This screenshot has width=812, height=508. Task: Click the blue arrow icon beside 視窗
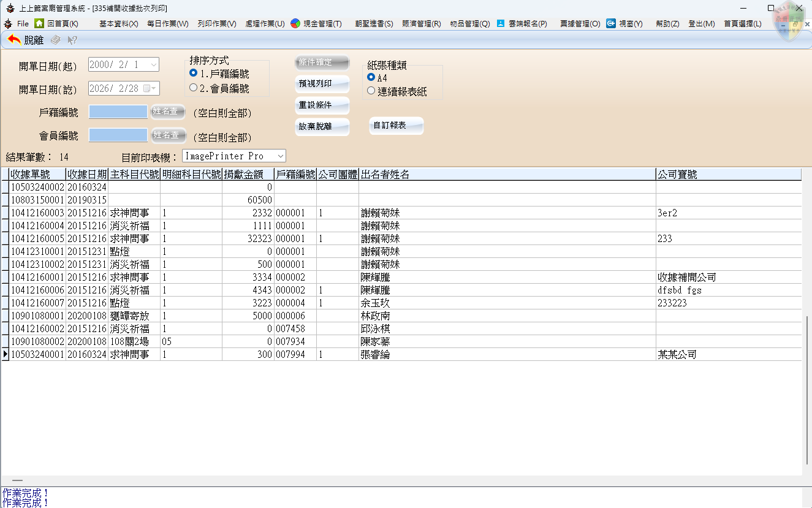tap(611, 23)
